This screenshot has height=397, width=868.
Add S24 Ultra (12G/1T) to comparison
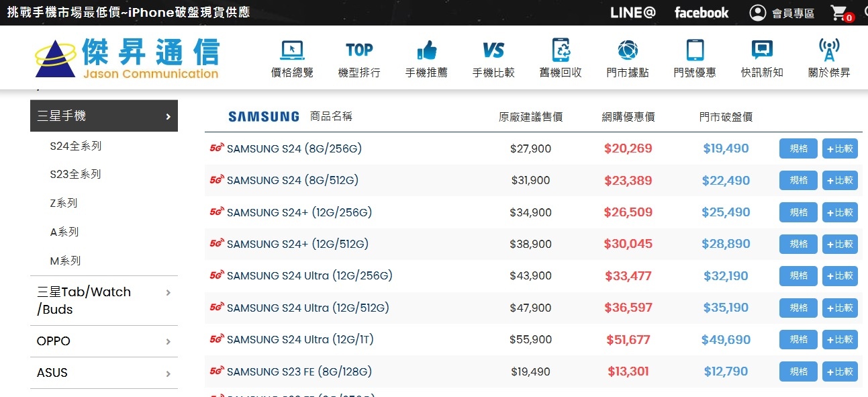click(840, 339)
